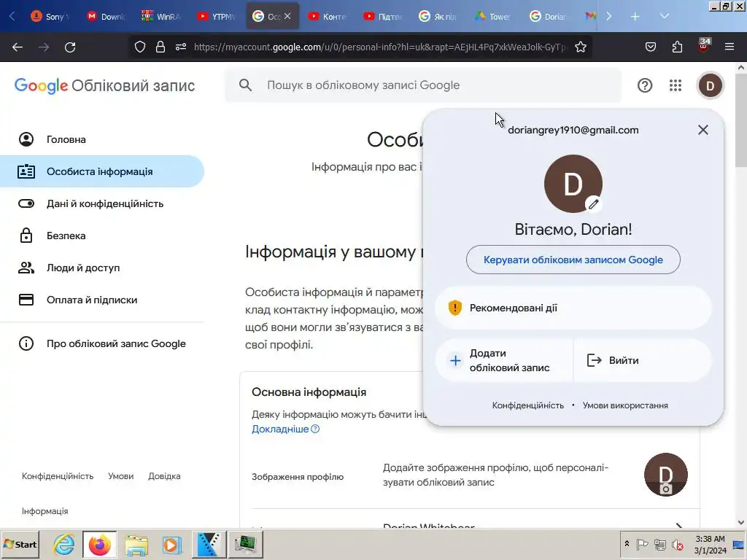Open Дані й конфіденційність section

tap(102, 204)
